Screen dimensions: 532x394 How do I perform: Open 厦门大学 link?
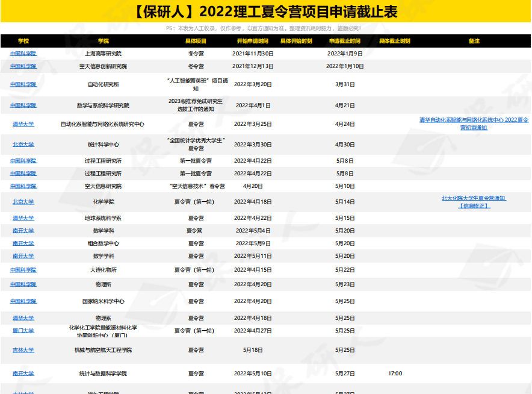(x=23, y=331)
